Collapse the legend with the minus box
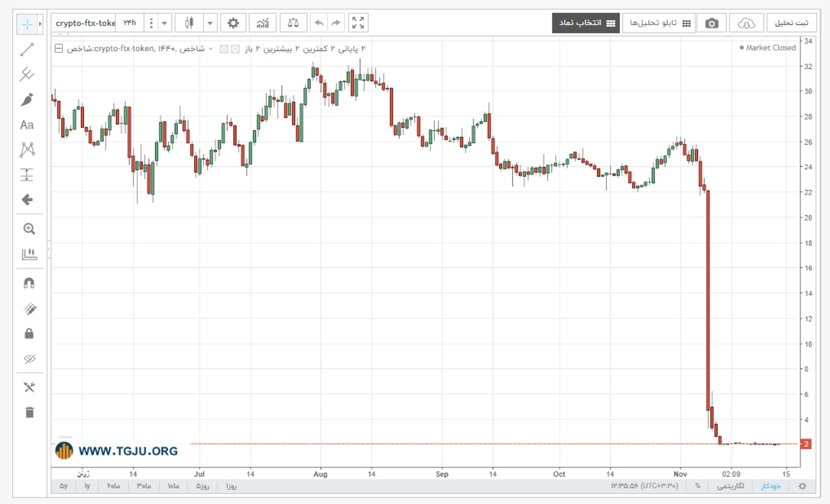 click(58, 48)
